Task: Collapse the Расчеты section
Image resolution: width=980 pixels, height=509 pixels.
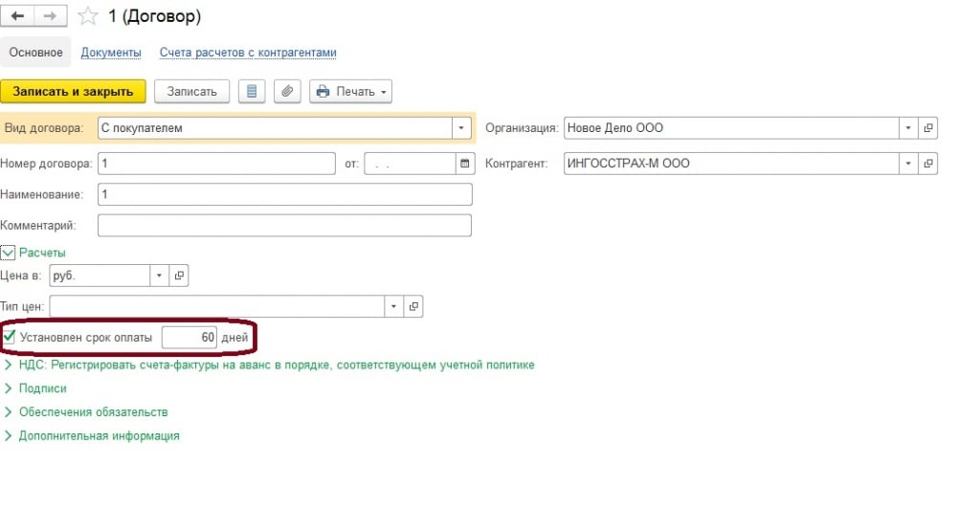Action: pyautogui.click(x=10, y=253)
